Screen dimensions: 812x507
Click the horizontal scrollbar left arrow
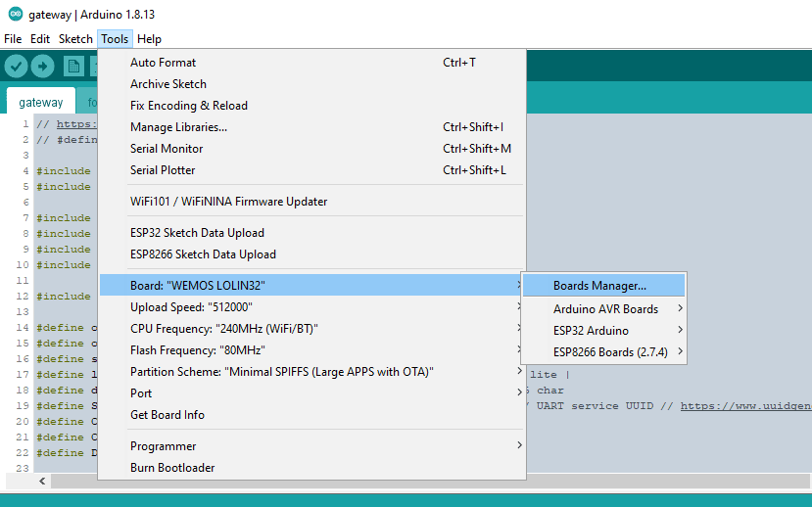tap(42, 482)
